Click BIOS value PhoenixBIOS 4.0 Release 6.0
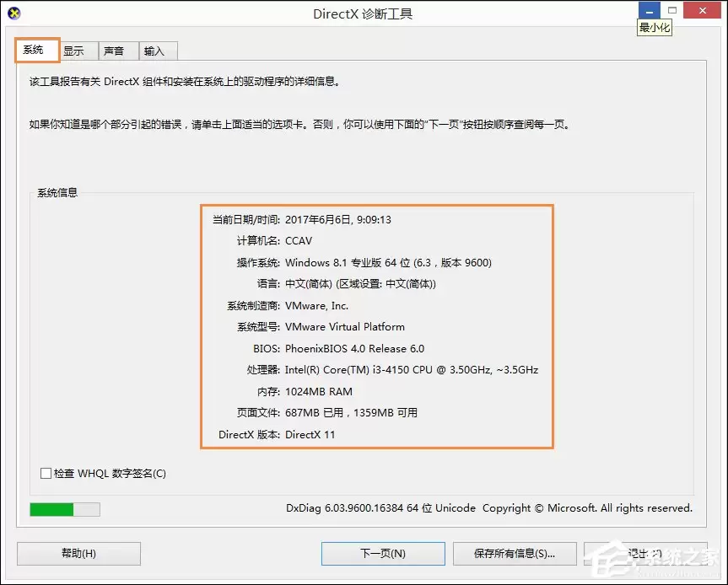 point(354,348)
